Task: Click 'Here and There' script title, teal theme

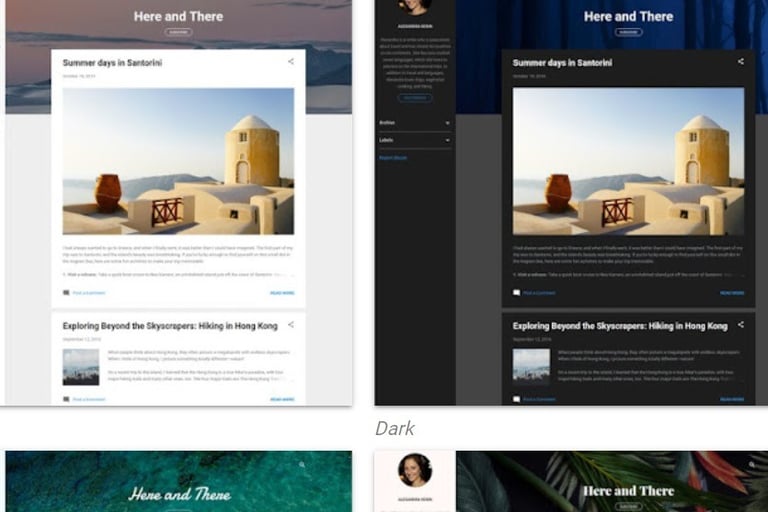Action: 179,494
